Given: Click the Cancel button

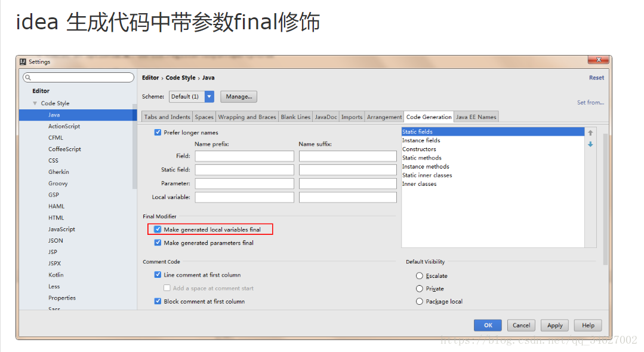Looking at the screenshot, I should coord(521,325).
